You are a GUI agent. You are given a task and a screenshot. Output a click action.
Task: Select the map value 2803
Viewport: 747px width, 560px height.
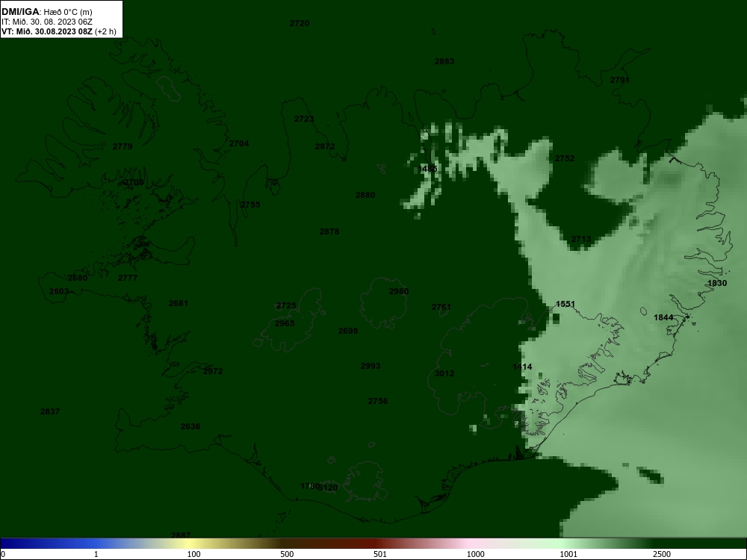click(x=59, y=291)
